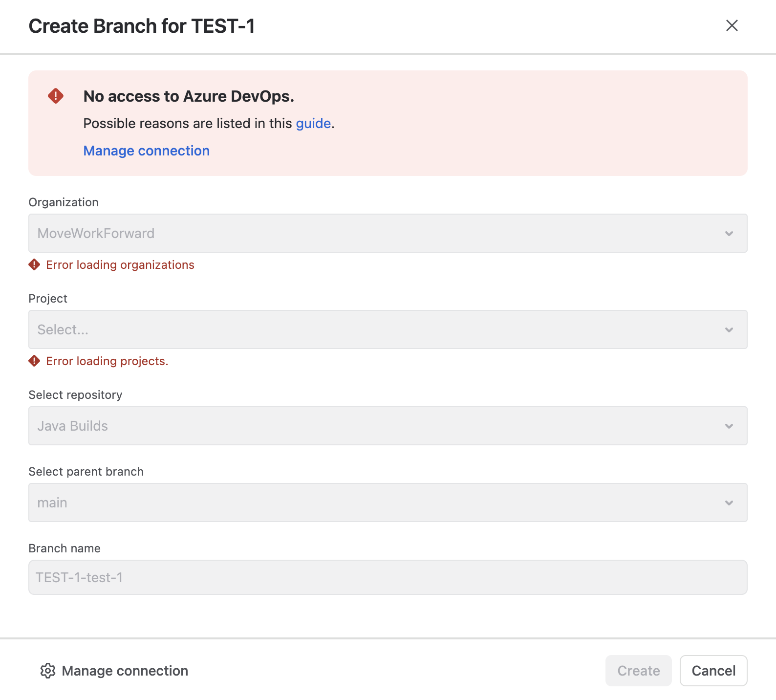Click the Organization field label
Image resolution: width=776 pixels, height=700 pixels.
64,202
